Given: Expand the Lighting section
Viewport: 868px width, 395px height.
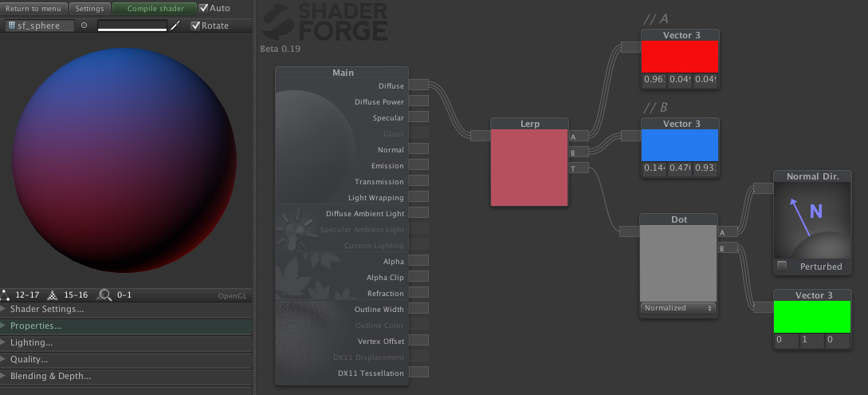Looking at the screenshot, I should 31,342.
